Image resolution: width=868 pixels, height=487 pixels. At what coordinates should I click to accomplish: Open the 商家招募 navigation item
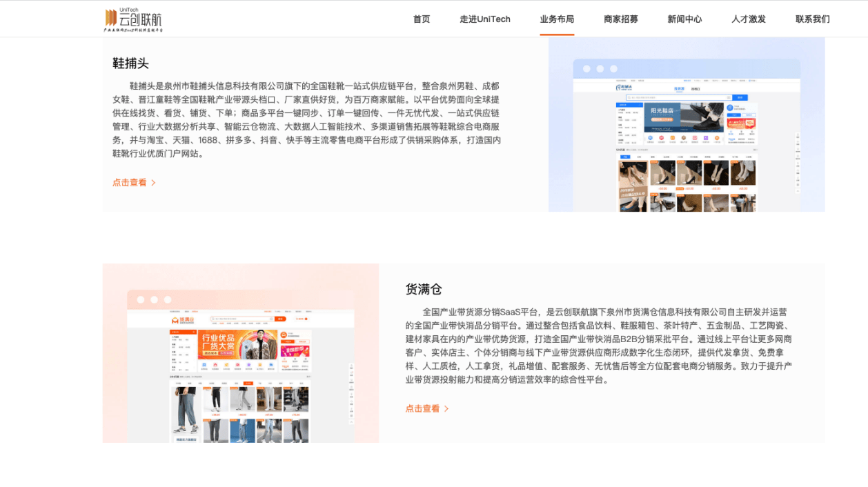point(621,19)
